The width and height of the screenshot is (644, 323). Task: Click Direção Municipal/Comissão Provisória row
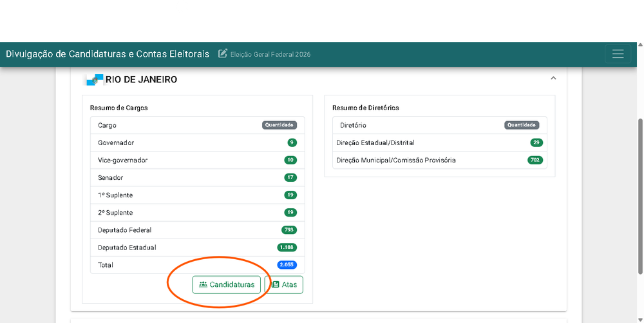pos(440,160)
